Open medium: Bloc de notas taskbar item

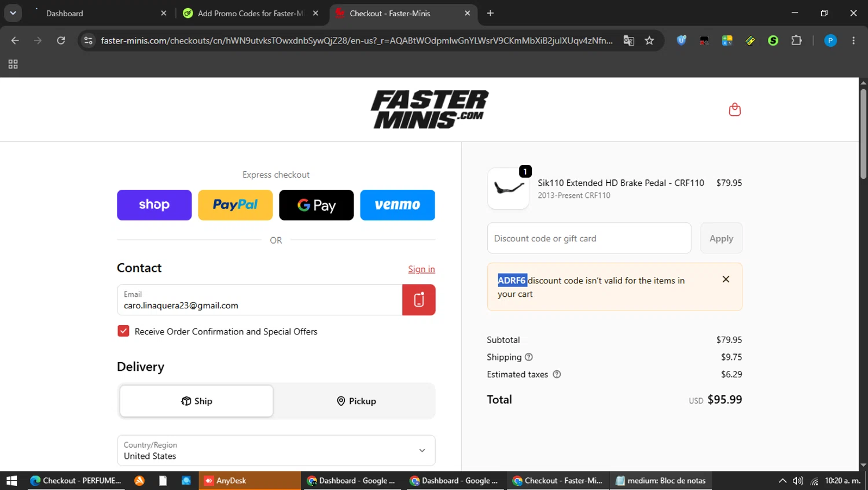coord(661,480)
